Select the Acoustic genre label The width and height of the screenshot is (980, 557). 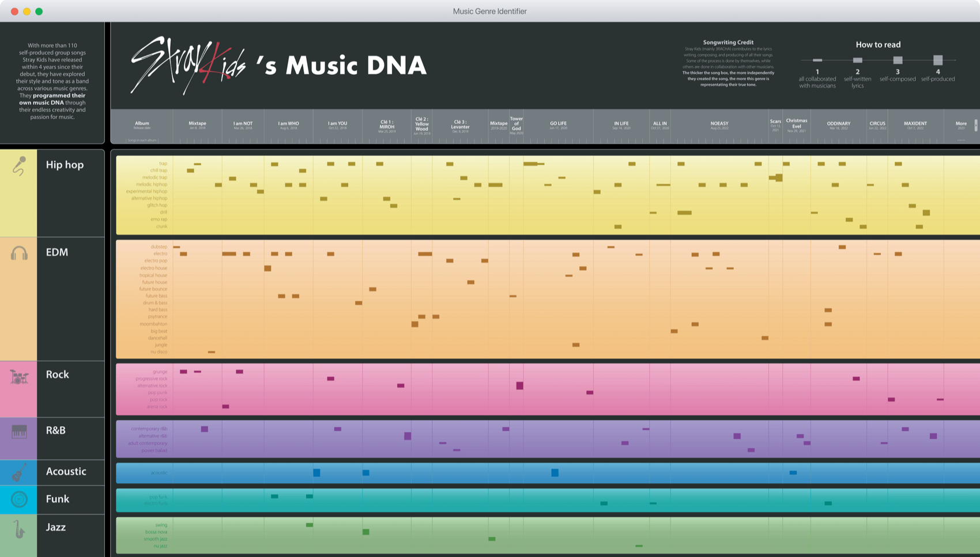(x=66, y=471)
